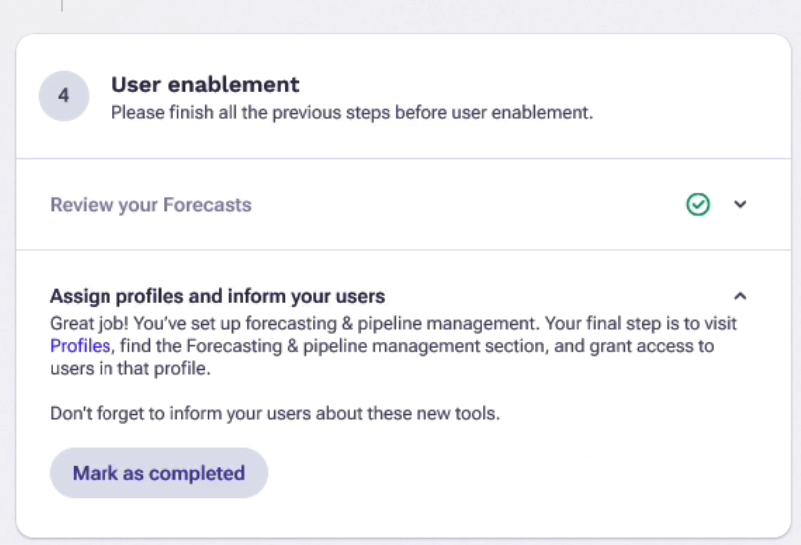Image resolution: width=801 pixels, height=545 pixels.
Task: Expand the Review your Forecasts chevron
Action: coord(740,204)
